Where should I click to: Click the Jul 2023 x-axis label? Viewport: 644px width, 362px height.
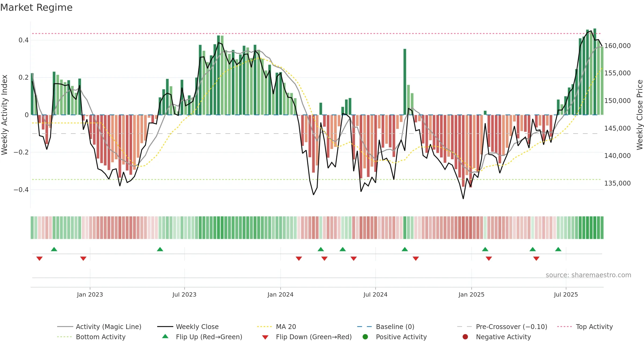(x=184, y=295)
